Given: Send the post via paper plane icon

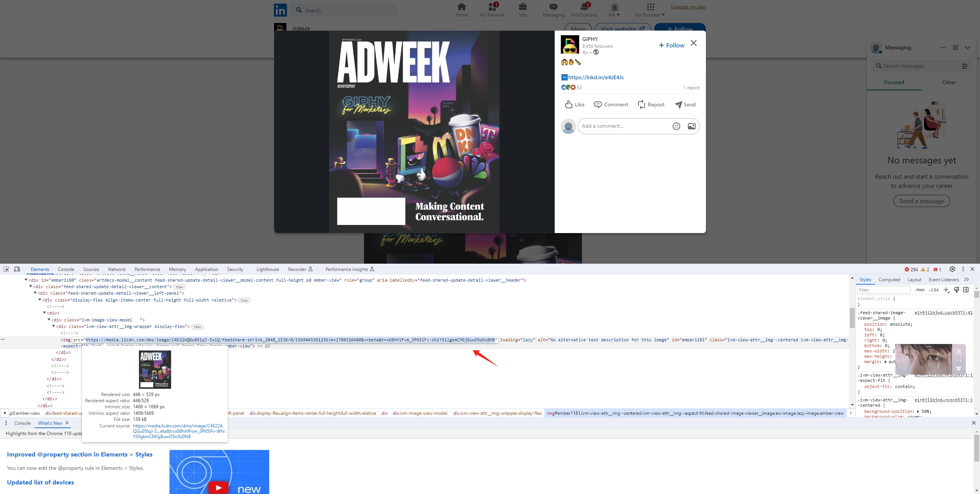Looking at the screenshot, I should [685, 104].
